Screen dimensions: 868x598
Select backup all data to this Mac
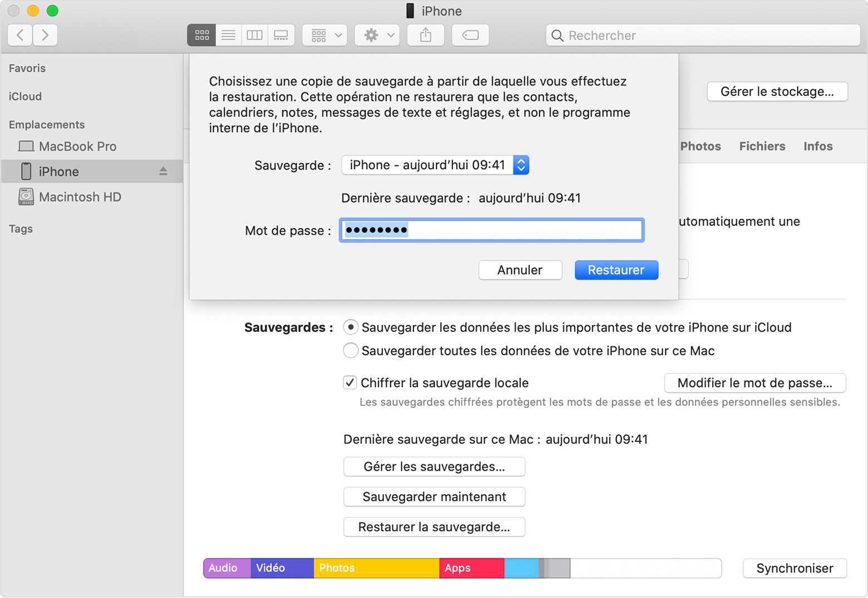tap(351, 351)
